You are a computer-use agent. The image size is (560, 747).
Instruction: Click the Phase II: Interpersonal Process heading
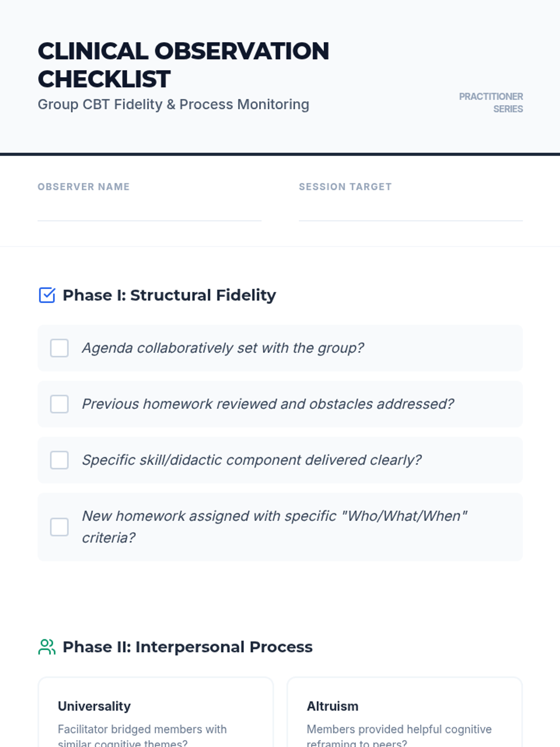point(188,647)
